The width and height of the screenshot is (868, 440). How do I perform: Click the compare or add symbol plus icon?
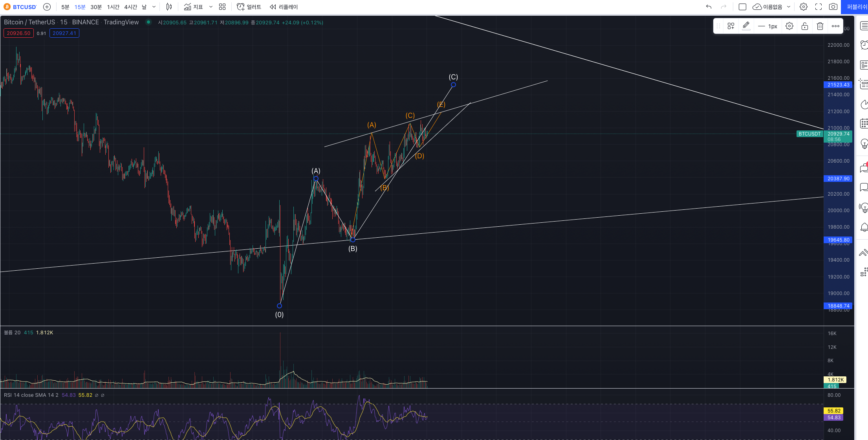[47, 7]
